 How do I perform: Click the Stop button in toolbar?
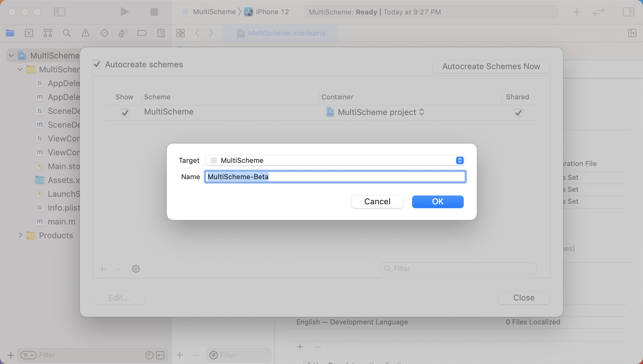click(154, 12)
